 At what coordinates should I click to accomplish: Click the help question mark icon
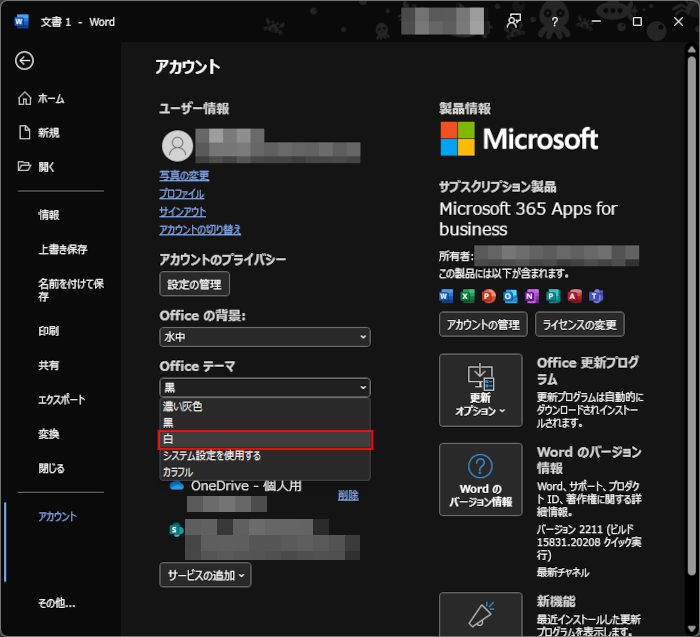[x=555, y=20]
